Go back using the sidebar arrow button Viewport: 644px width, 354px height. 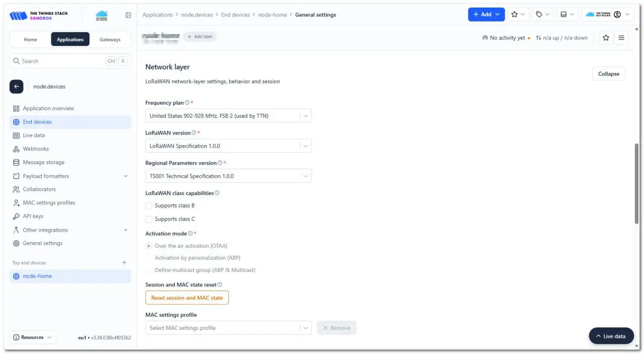point(16,87)
